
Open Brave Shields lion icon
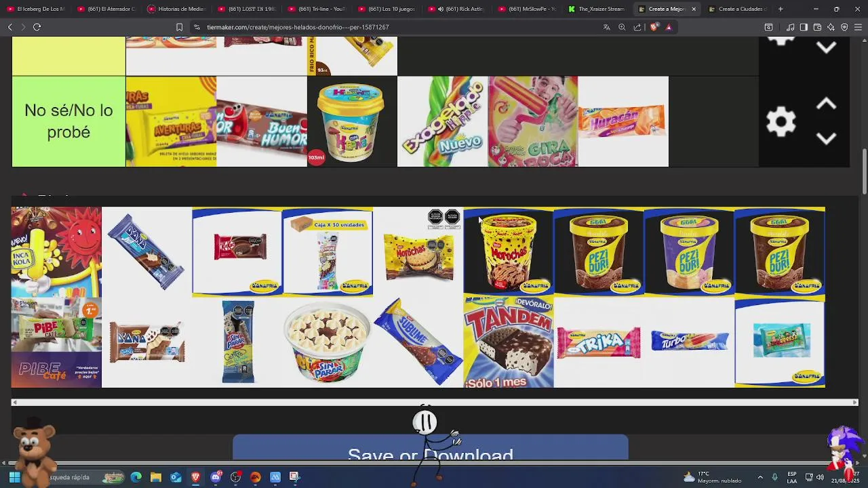coord(654,27)
